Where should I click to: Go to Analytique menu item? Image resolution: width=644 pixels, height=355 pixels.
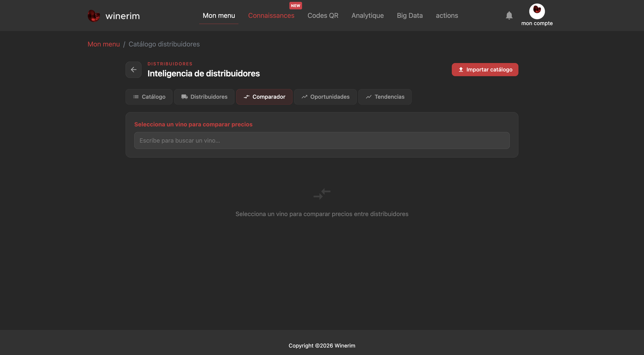(x=368, y=15)
